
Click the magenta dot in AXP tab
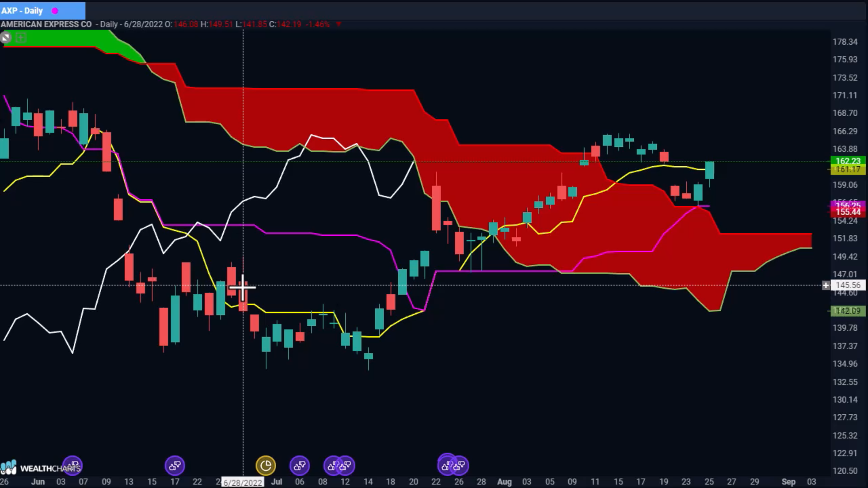pos(55,11)
